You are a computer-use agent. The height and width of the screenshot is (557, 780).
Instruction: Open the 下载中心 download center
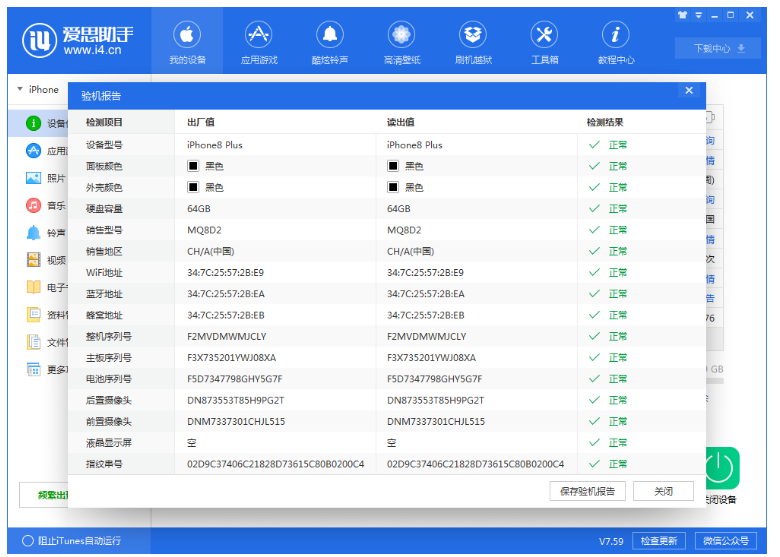tap(718, 48)
